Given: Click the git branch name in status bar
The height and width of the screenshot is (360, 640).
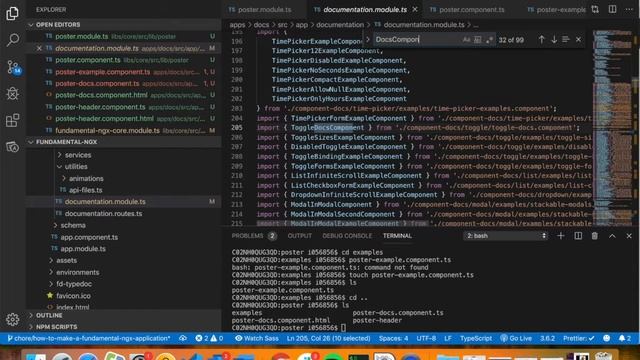Looking at the screenshot, I should tap(89, 338).
